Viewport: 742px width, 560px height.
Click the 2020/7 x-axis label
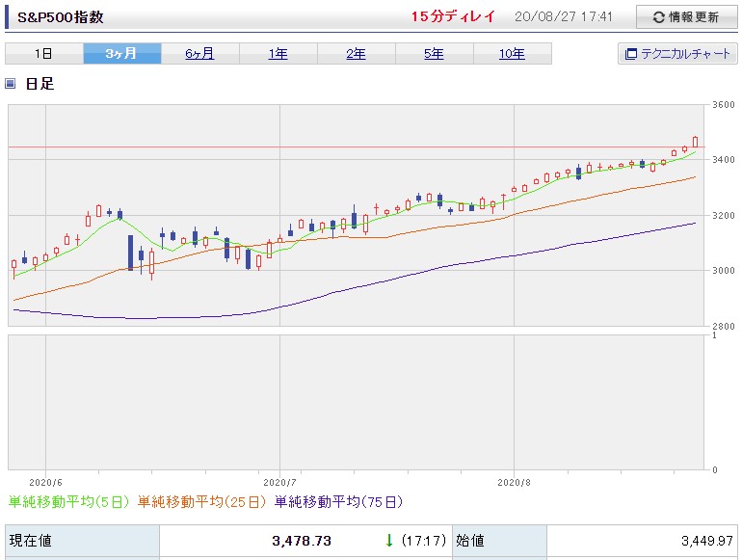(279, 482)
